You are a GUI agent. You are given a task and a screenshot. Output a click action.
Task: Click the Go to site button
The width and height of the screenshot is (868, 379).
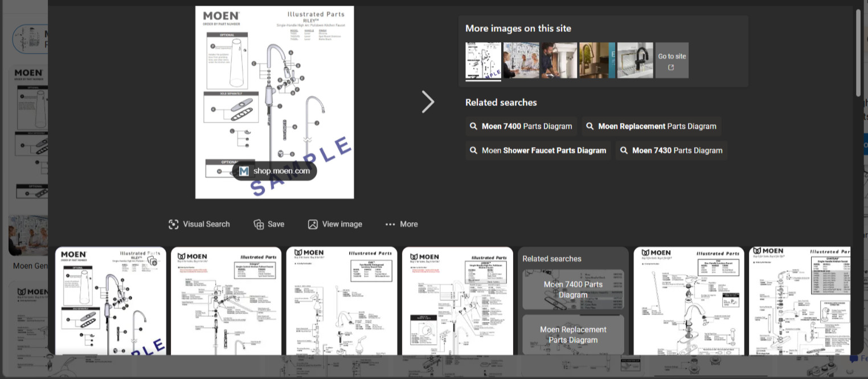[672, 60]
